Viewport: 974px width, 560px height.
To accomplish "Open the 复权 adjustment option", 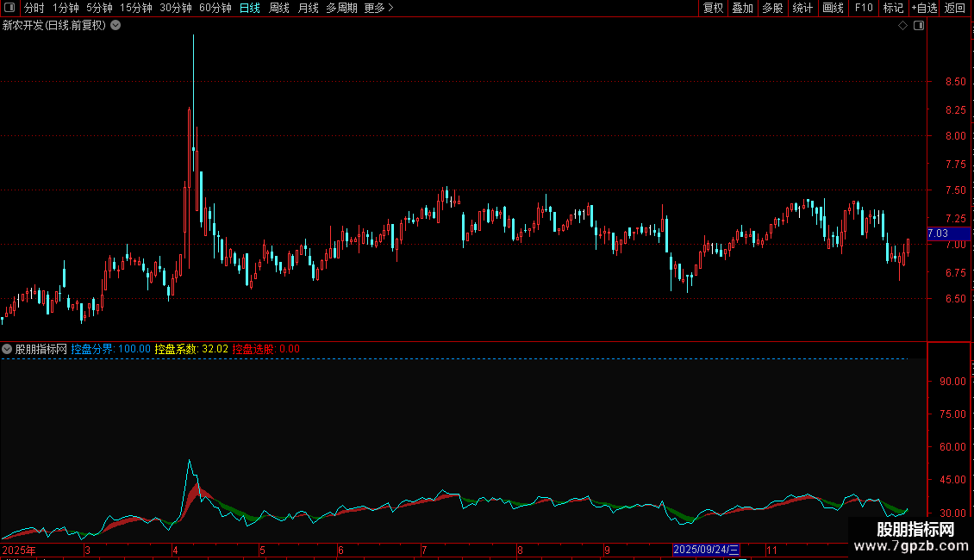I will [x=713, y=8].
